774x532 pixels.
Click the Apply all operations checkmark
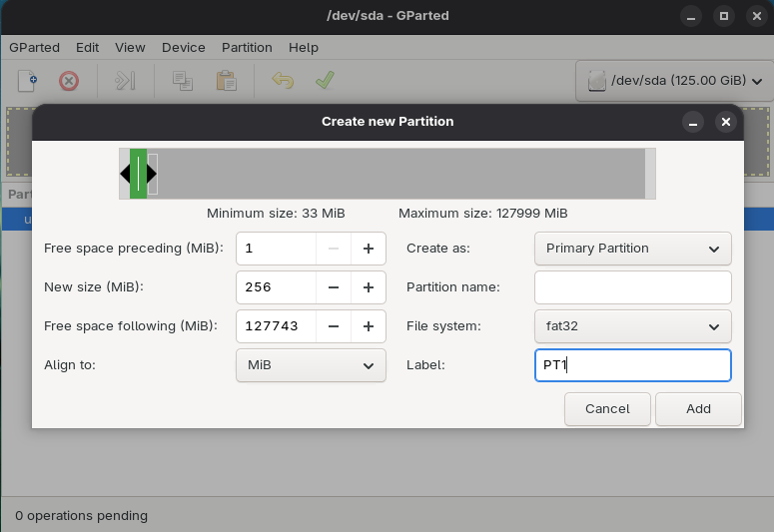[x=325, y=80]
